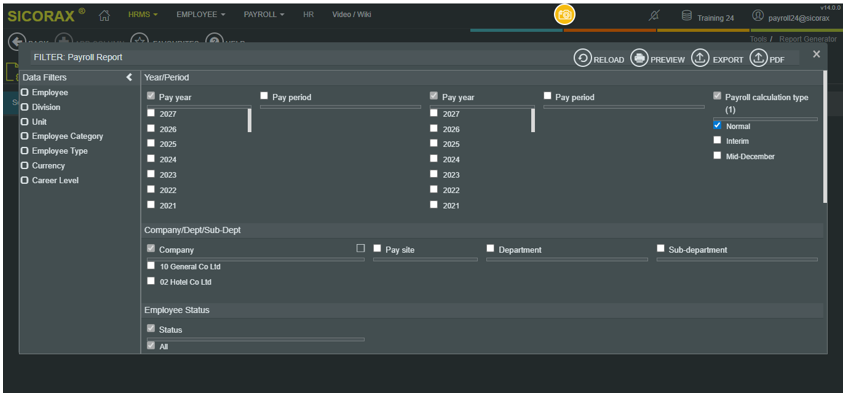Toggle the second Pay period header checkbox
Image resolution: width=846 pixels, height=397 pixels.
(548, 95)
